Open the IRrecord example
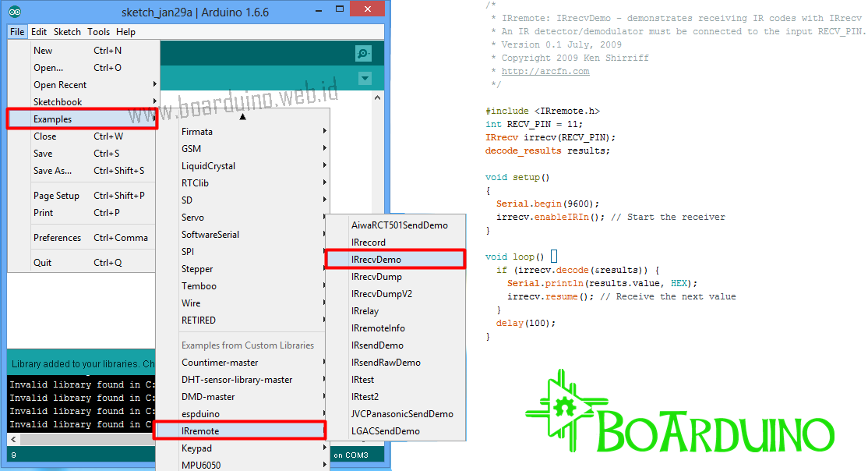Screen dimensions: 868x471 (x=395, y=243)
